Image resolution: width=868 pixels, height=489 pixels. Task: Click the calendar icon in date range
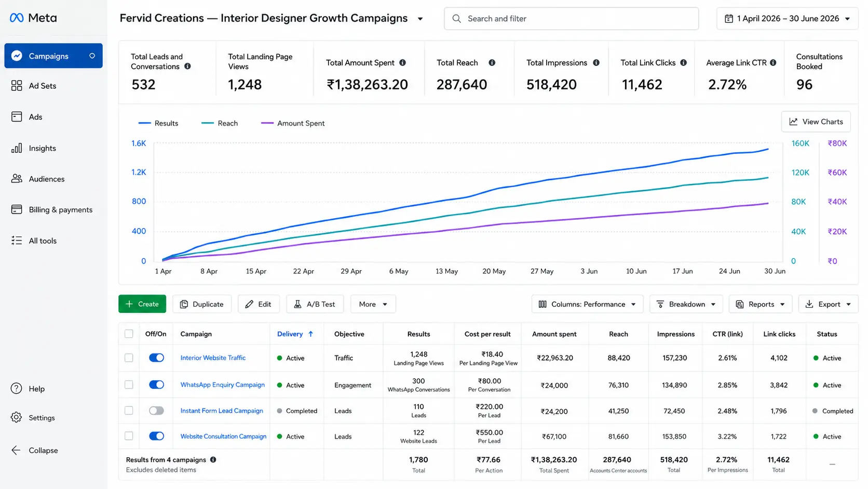(x=729, y=19)
